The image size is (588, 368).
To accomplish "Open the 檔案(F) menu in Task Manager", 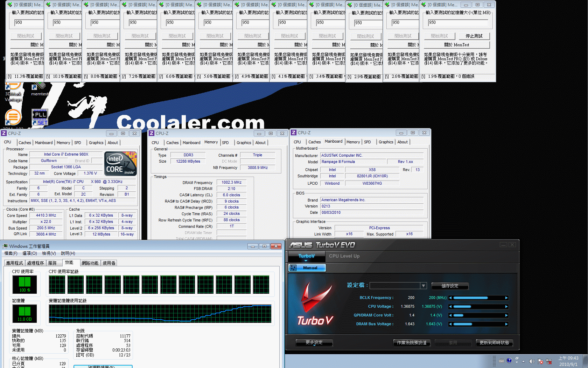I will [x=11, y=253].
